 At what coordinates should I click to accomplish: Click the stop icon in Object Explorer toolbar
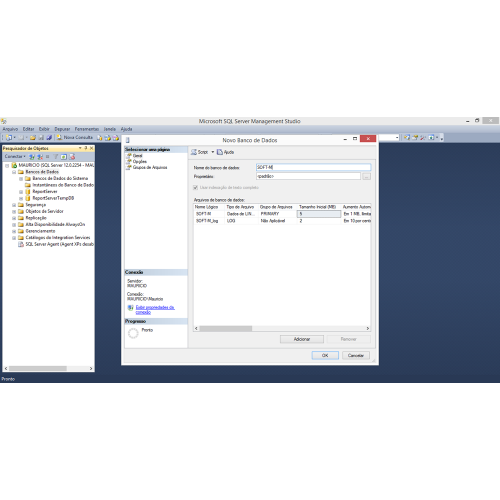(48, 156)
